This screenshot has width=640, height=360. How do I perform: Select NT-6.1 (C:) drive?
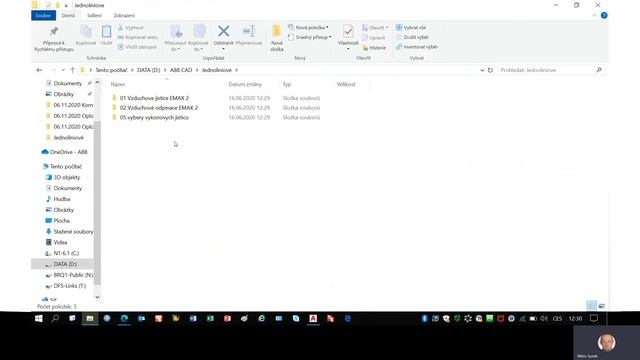(x=66, y=253)
